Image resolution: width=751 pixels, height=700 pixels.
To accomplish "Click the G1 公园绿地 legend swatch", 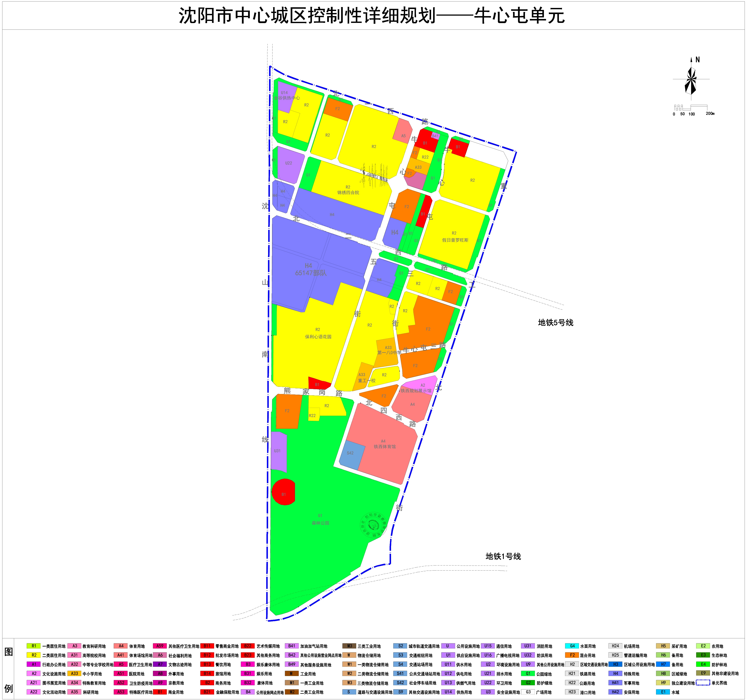I will pos(528,674).
